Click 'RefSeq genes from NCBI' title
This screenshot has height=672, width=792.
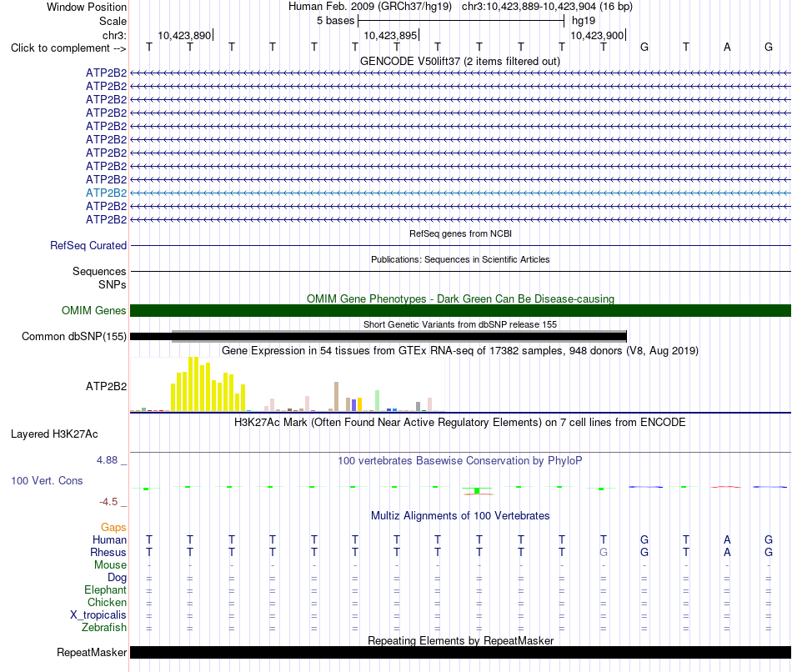(x=460, y=233)
